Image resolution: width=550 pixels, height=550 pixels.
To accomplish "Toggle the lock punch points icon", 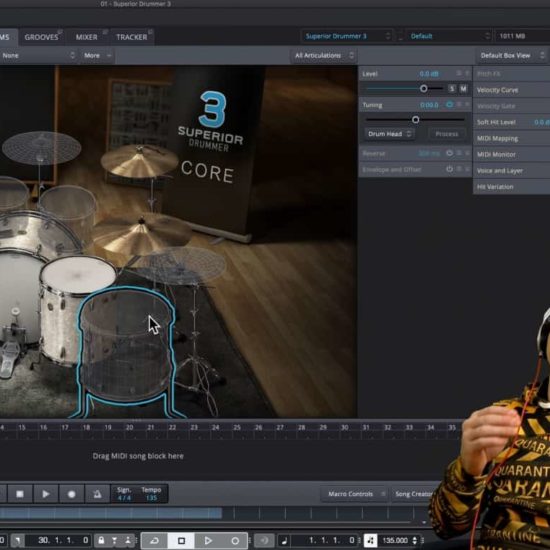I will pyautogui.click(x=101, y=540).
